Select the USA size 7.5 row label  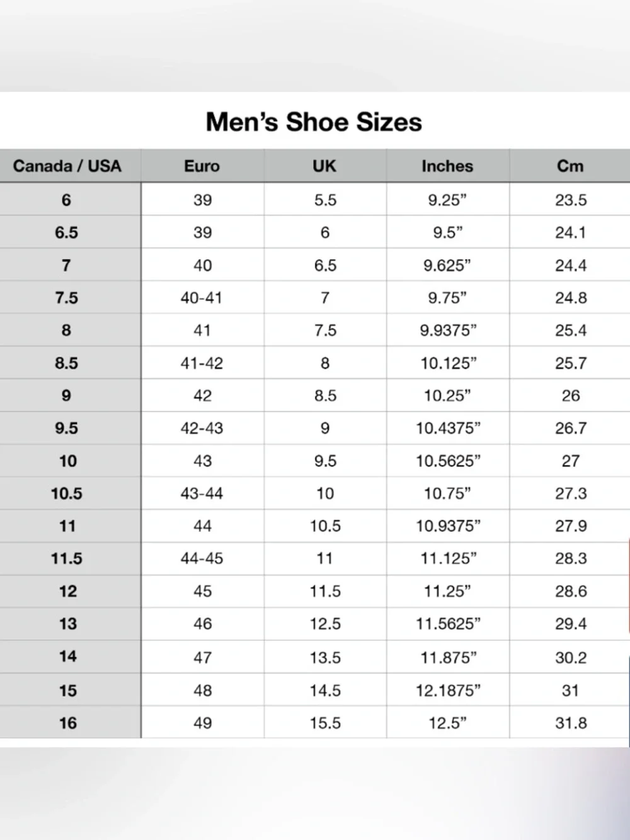pos(66,297)
